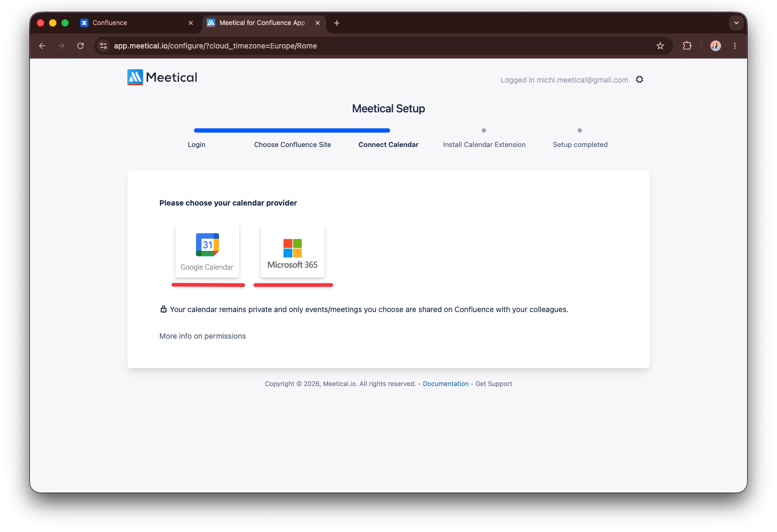Open More info on permissions

(x=203, y=336)
